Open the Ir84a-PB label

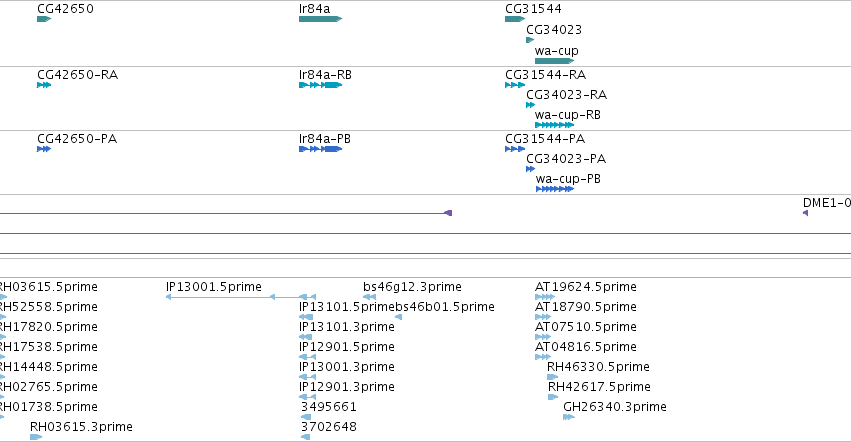tap(325, 139)
